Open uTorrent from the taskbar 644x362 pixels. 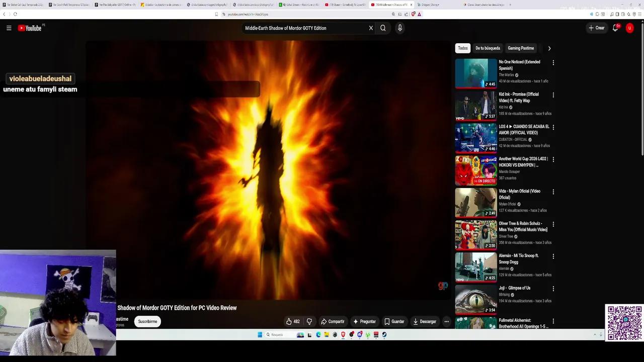[x=368, y=334]
